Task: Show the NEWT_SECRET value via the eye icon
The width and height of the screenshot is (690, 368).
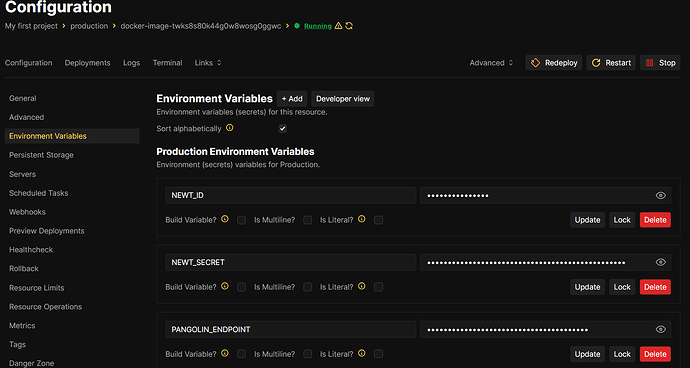Action: (x=661, y=262)
